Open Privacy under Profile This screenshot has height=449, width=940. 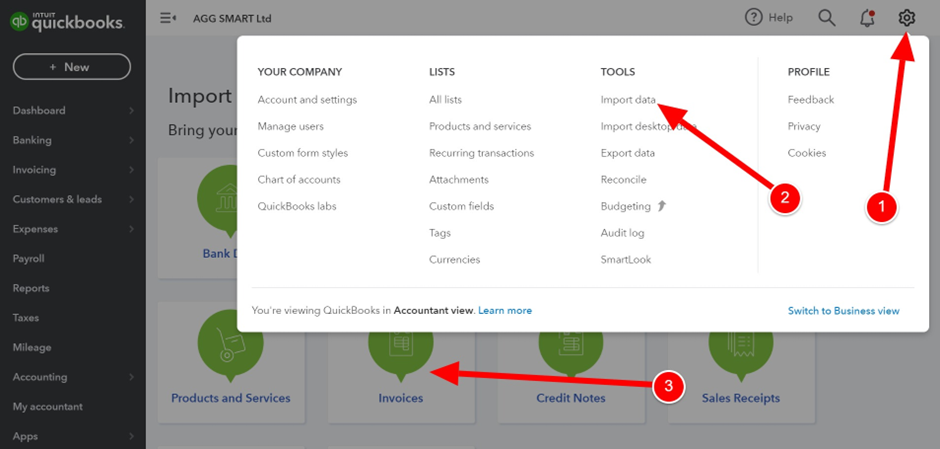click(x=804, y=126)
